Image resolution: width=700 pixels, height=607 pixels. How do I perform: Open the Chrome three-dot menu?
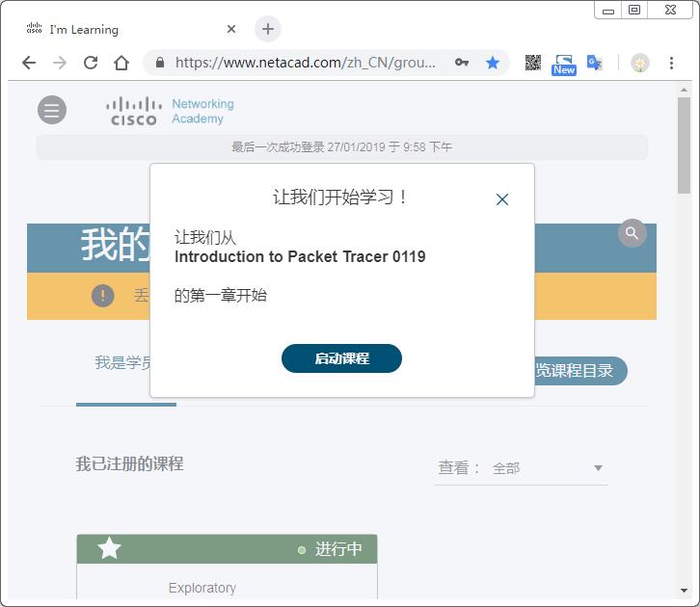tap(671, 63)
